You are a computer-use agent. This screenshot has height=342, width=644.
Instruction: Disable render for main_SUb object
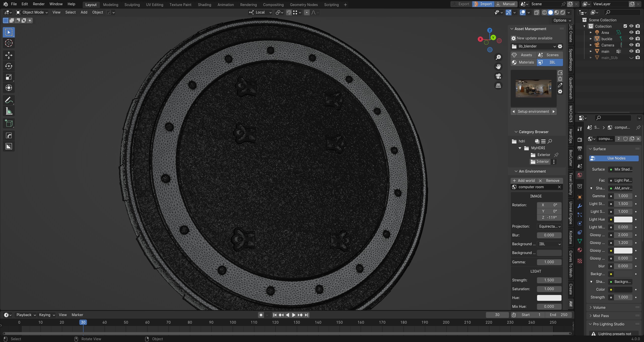(x=638, y=58)
